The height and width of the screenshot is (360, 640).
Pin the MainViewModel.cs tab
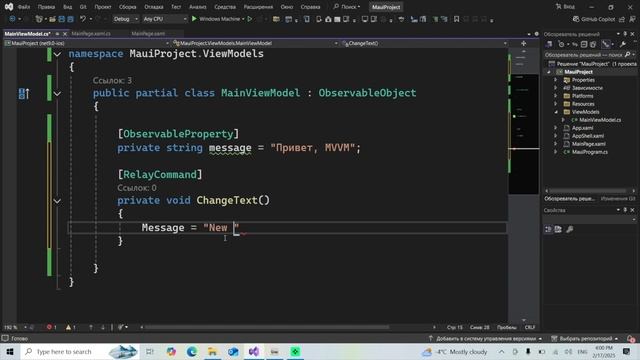(x=57, y=34)
